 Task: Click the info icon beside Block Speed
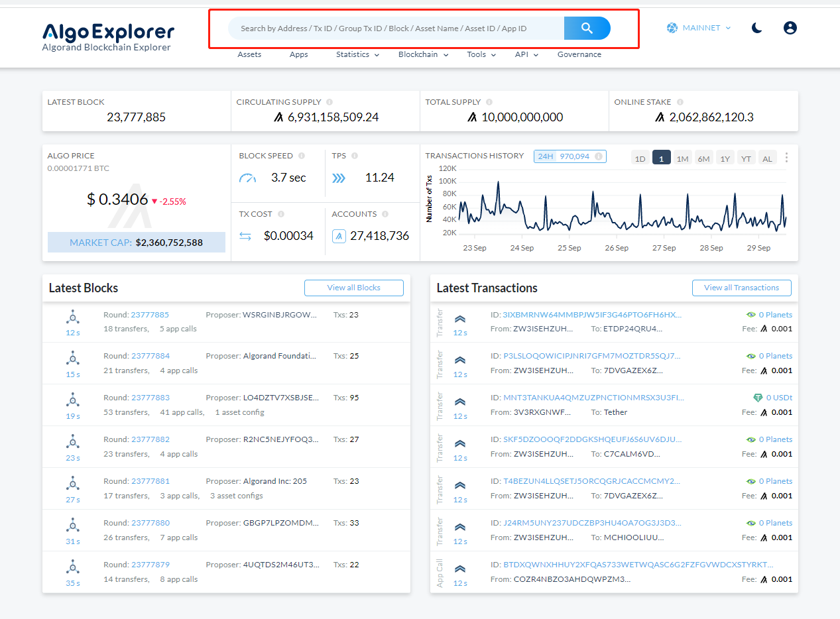click(302, 156)
